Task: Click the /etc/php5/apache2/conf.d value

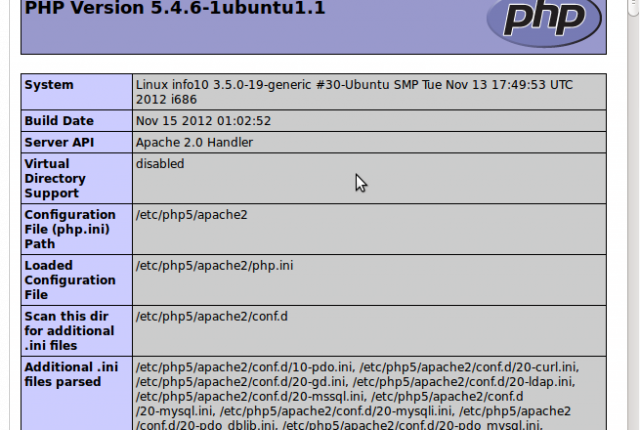Action: pyautogui.click(x=211, y=317)
